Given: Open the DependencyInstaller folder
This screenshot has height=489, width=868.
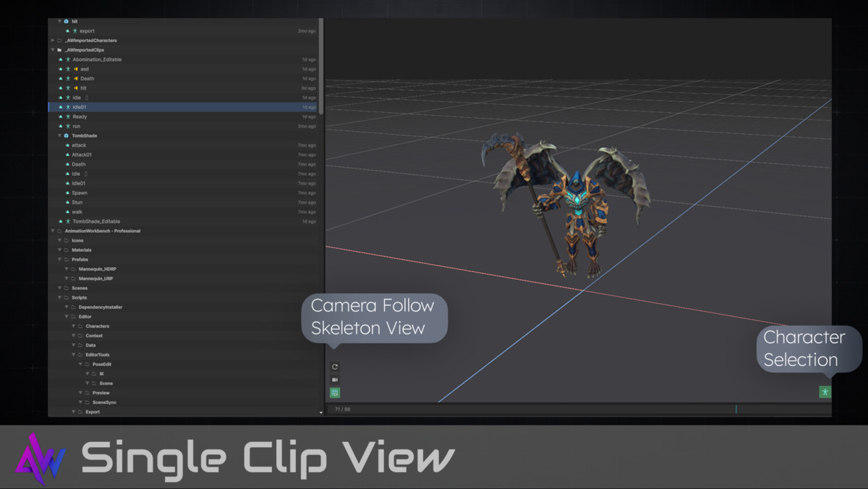Looking at the screenshot, I should click(x=101, y=307).
